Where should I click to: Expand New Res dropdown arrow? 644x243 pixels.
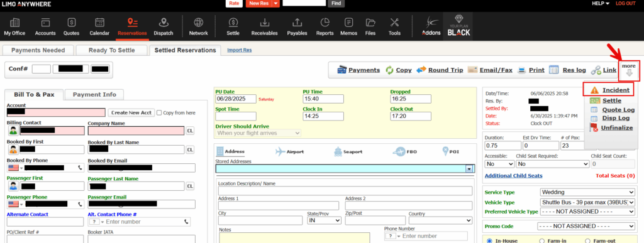tap(276, 3)
